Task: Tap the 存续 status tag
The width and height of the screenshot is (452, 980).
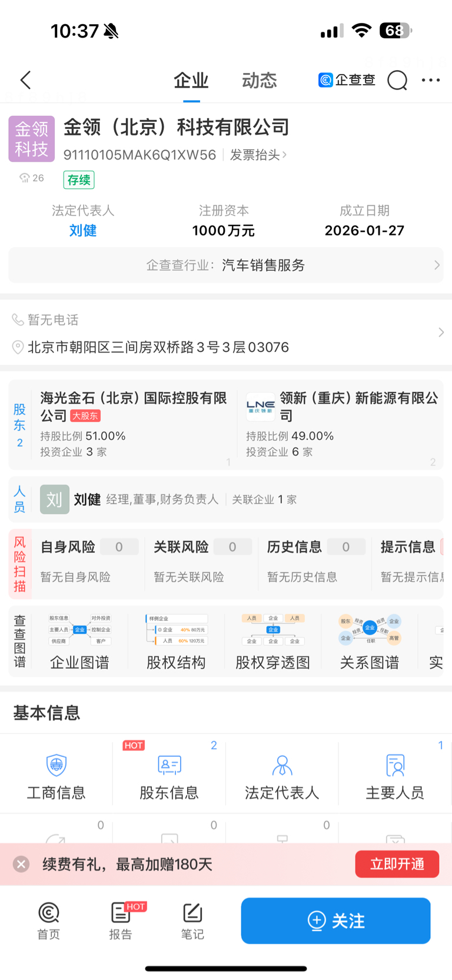Action: click(79, 180)
